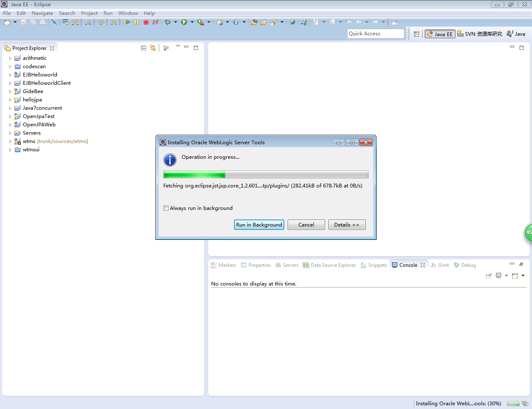Open the JUnit tab
The image size is (532, 409).
coord(440,265)
